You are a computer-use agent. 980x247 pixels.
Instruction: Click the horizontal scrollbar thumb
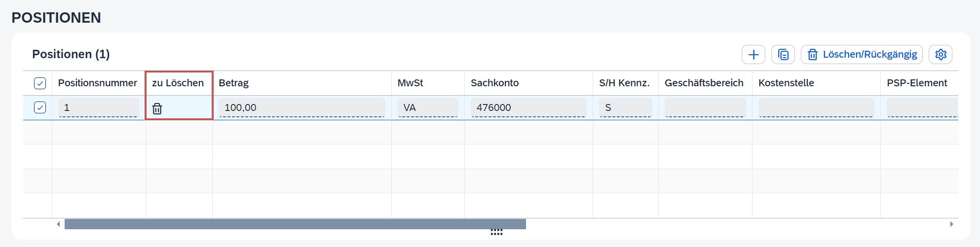pos(295,224)
